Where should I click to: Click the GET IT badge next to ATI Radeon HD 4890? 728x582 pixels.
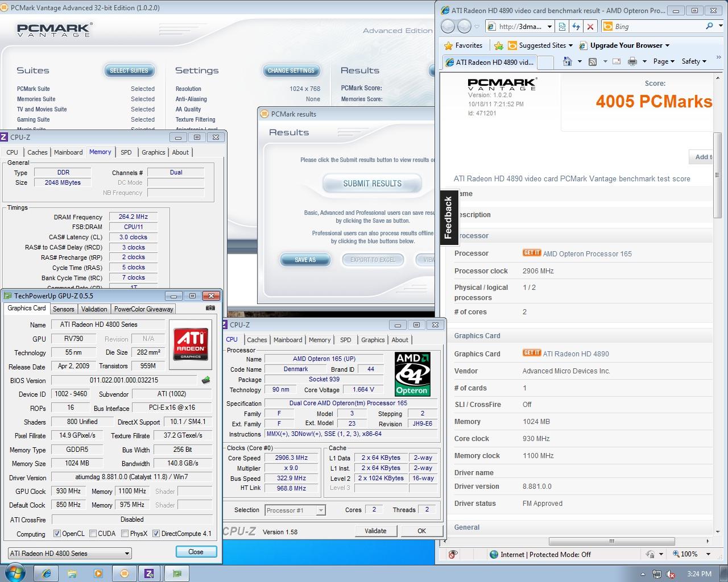click(532, 353)
